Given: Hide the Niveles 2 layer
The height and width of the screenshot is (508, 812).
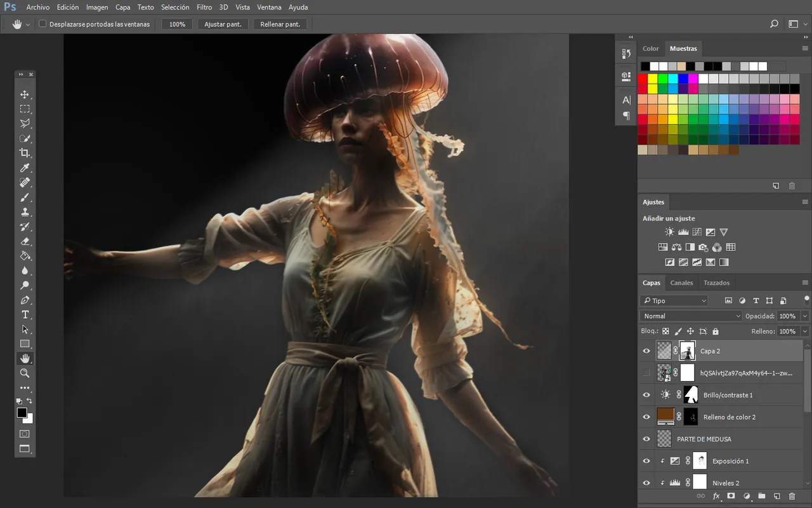Looking at the screenshot, I should point(646,483).
